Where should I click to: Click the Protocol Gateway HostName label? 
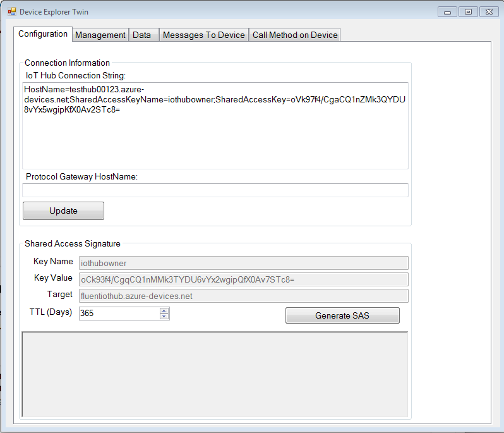[81, 176]
